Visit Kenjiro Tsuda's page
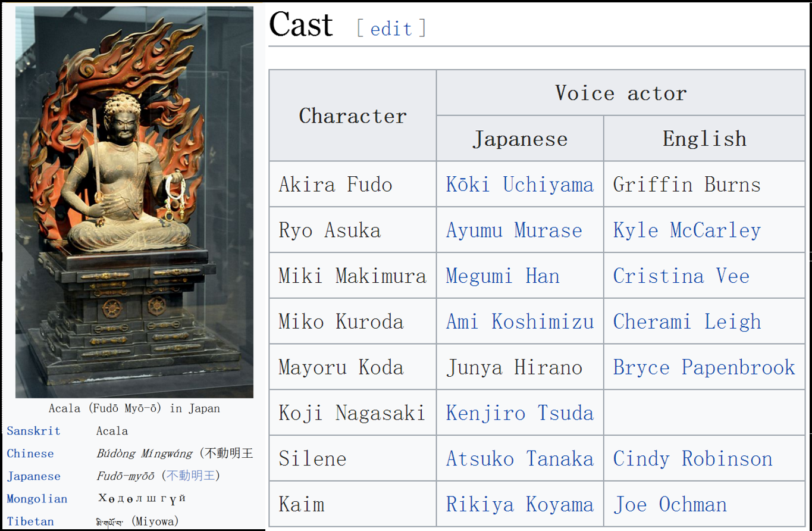 520,413
